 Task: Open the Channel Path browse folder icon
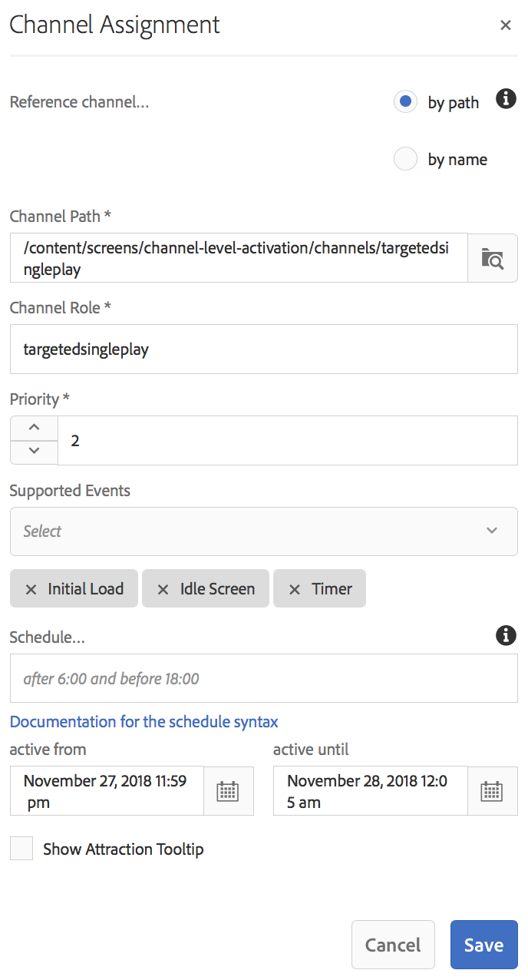click(x=493, y=258)
